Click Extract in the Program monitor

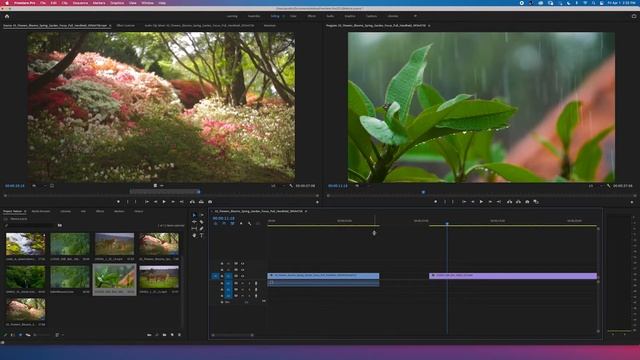point(518,202)
